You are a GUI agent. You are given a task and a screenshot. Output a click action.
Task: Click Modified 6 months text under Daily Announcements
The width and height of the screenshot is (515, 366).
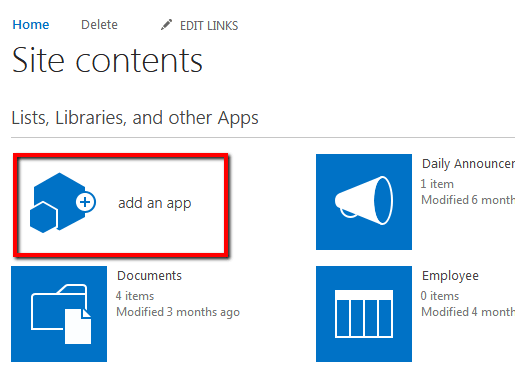tap(468, 200)
